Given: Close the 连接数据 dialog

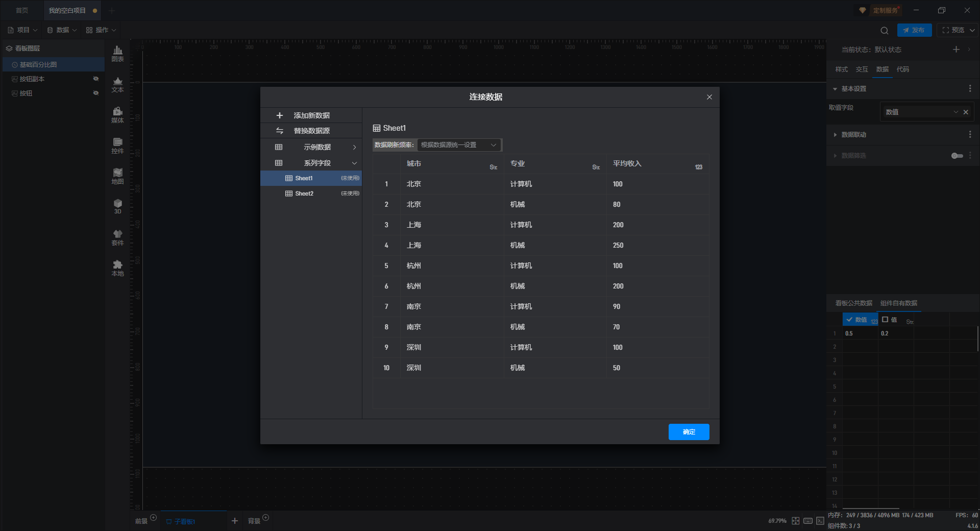Looking at the screenshot, I should (x=709, y=97).
